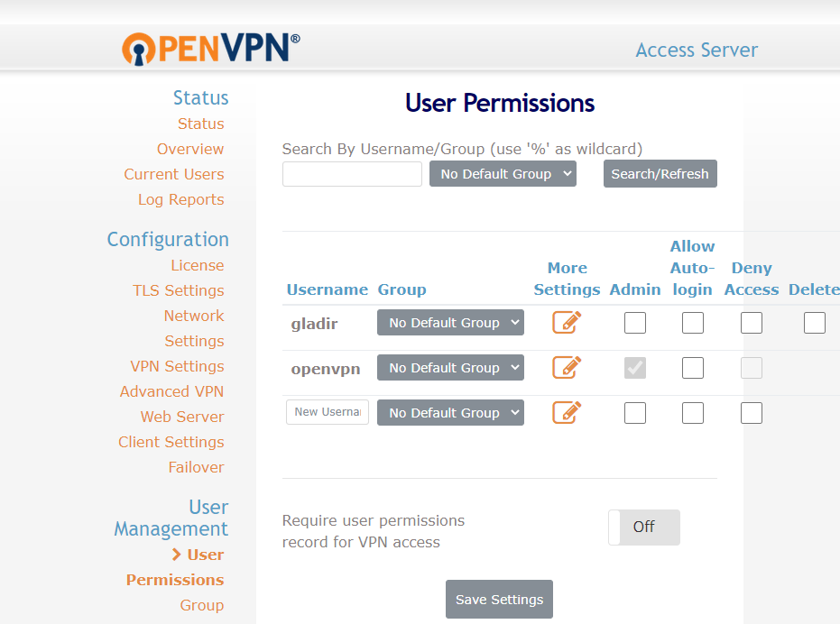Open More Settings for user gladir
Image resolution: width=840 pixels, height=624 pixels.
pos(567,322)
